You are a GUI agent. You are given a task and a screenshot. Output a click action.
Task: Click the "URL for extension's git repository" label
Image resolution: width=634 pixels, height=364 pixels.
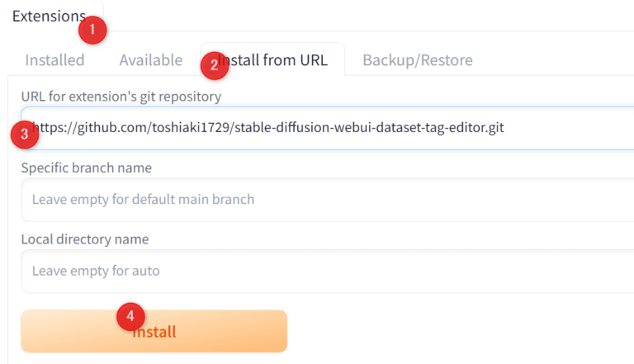[121, 97]
